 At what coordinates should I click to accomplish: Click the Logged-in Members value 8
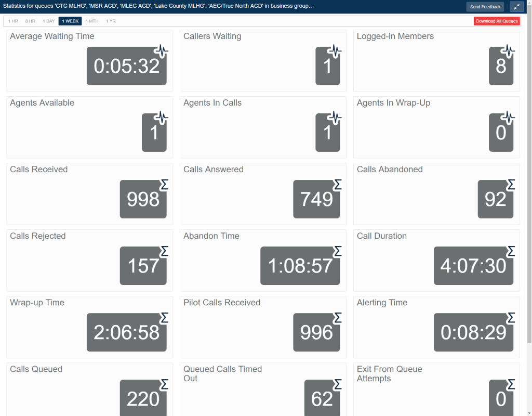(501, 66)
